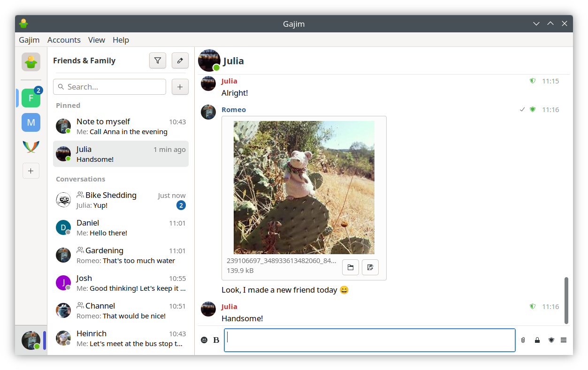Open the chat with Heinrich
This screenshot has width=588, height=370.
point(121,338)
